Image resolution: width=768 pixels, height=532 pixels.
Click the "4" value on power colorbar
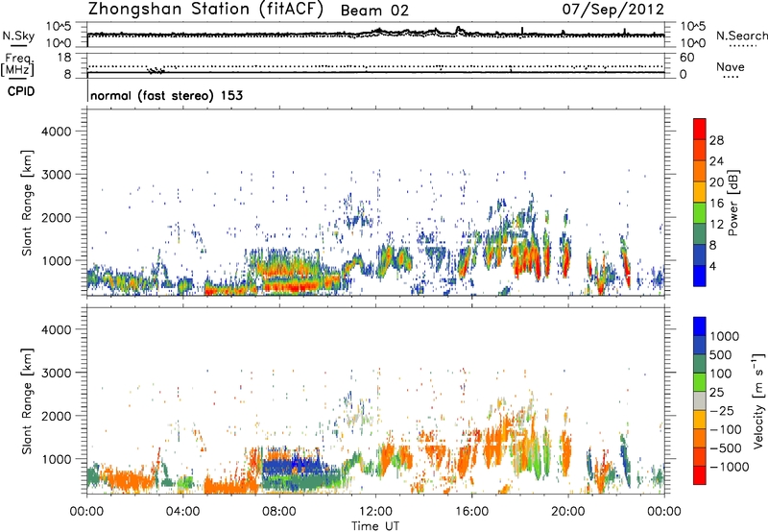[713, 266]
